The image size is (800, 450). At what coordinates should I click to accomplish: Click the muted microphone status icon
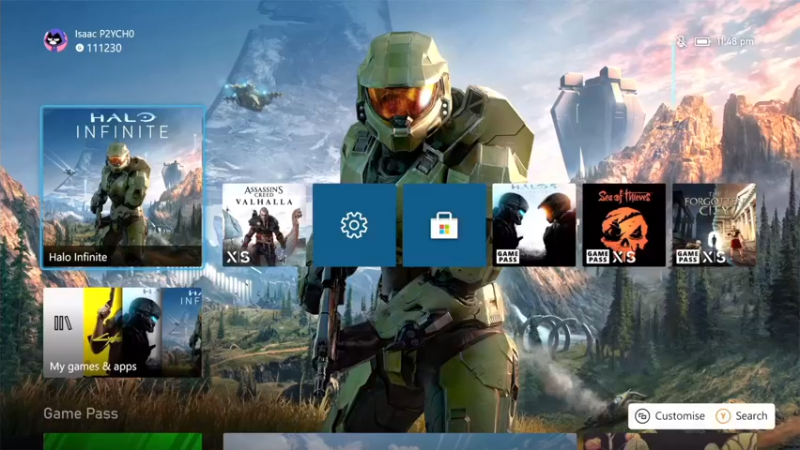[681, 41]
